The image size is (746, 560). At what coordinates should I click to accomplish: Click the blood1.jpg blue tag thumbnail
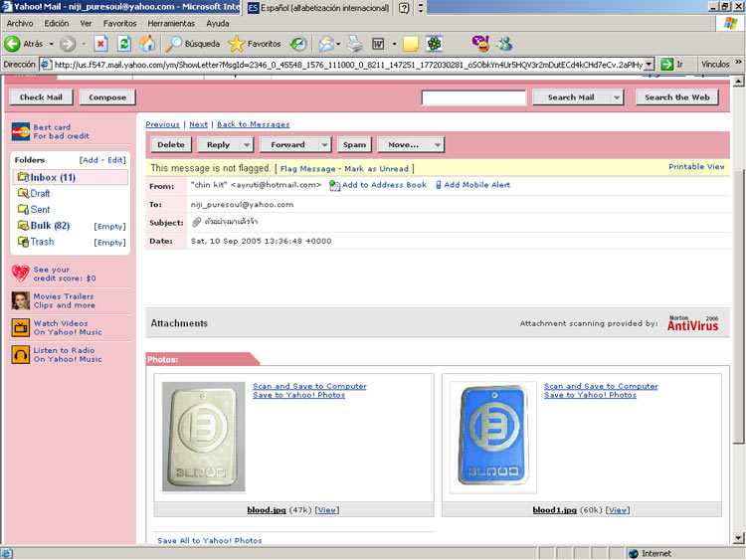coord(493,437)
